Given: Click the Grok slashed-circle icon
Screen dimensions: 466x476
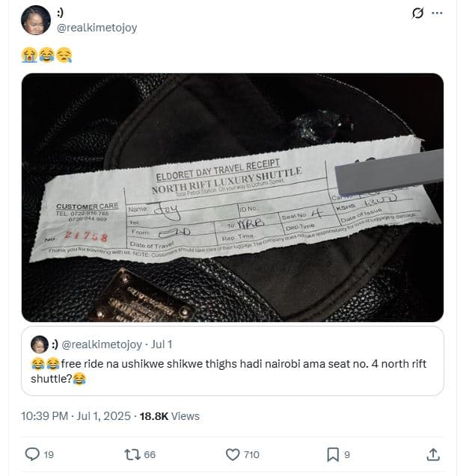Looking at the screenshot, I should tap(417, 13).
